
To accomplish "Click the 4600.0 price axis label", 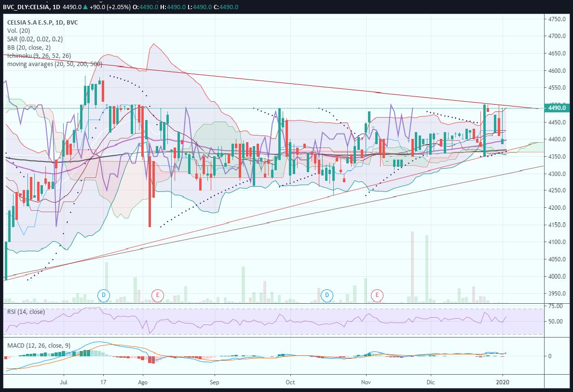I will pos(557,70).
